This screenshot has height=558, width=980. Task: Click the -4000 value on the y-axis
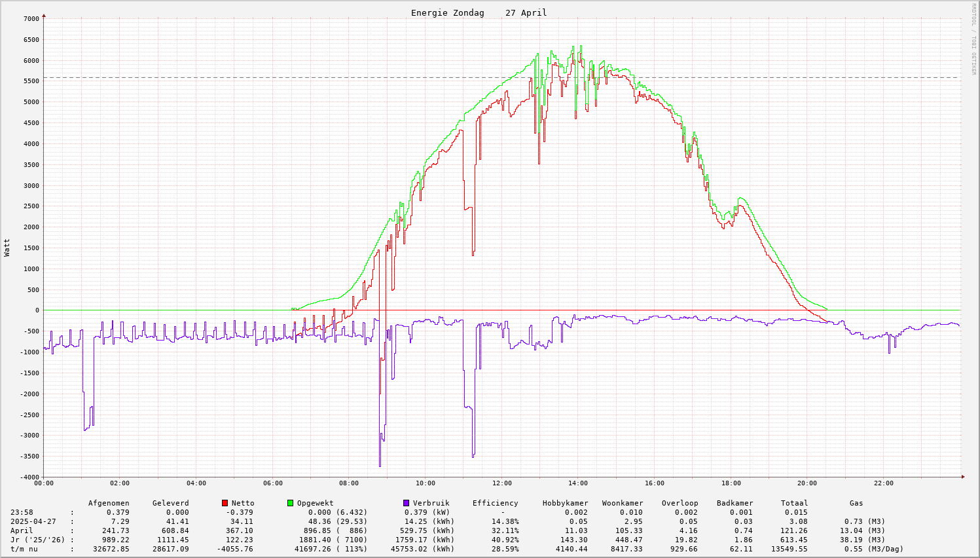click(29, 477)
